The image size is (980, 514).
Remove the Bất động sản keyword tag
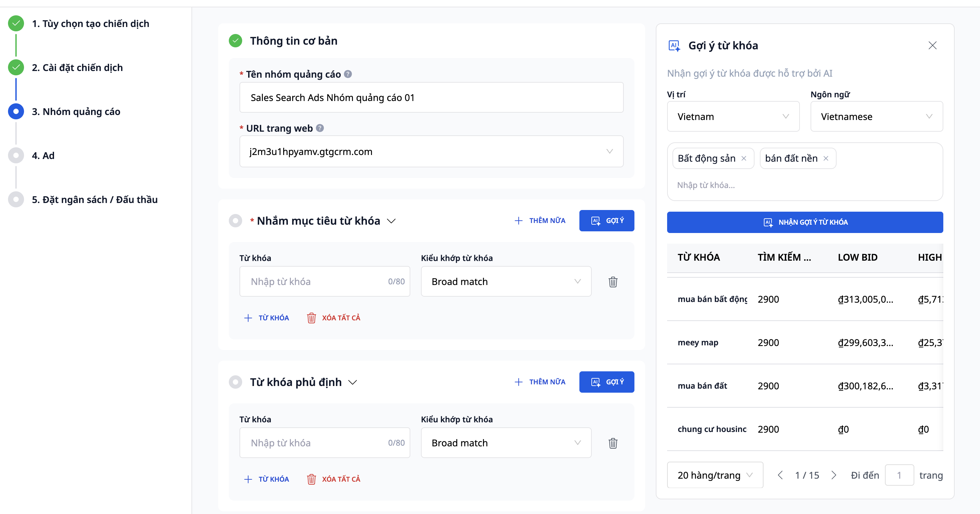pyautogui.click(x=745, y=158)
